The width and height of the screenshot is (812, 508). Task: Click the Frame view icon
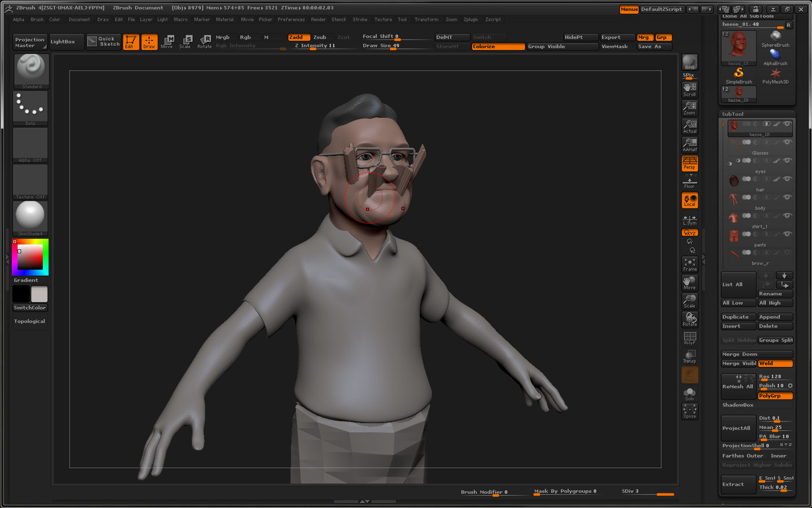click(690, 264)
